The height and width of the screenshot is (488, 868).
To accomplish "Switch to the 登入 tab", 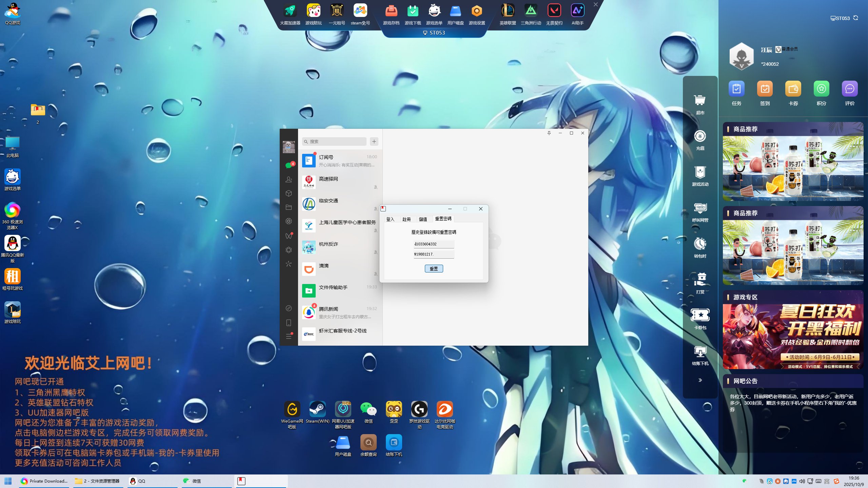I will 390,219.
